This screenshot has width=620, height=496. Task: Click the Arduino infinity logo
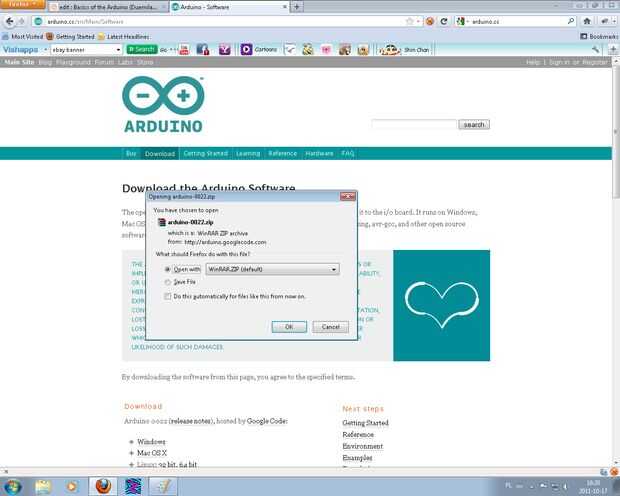163,95
